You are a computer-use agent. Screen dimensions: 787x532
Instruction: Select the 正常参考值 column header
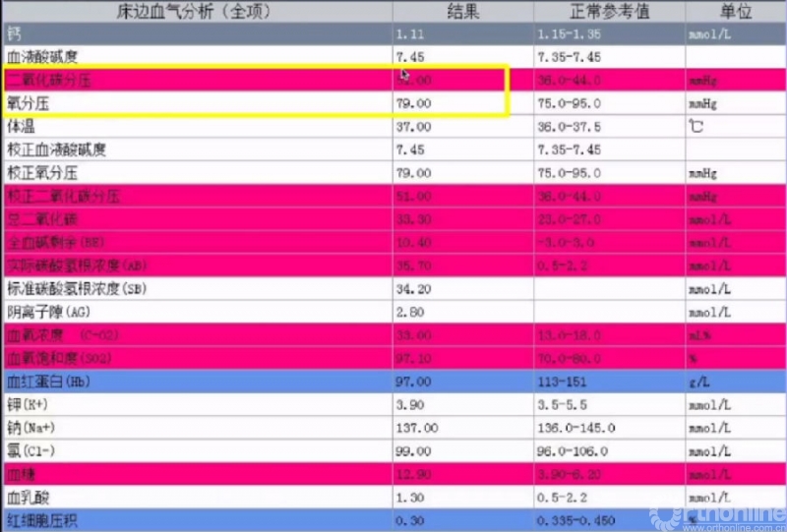pos(608,12)
